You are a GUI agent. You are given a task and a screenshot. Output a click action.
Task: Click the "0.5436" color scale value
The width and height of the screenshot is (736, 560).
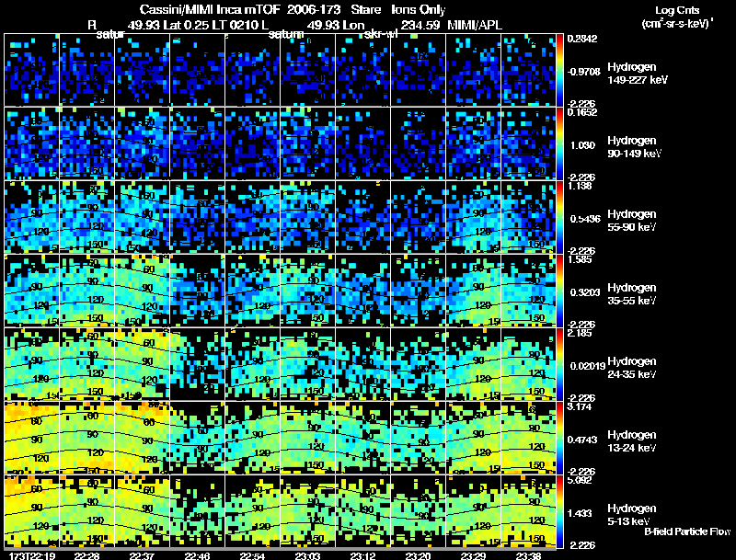point(585,219)
